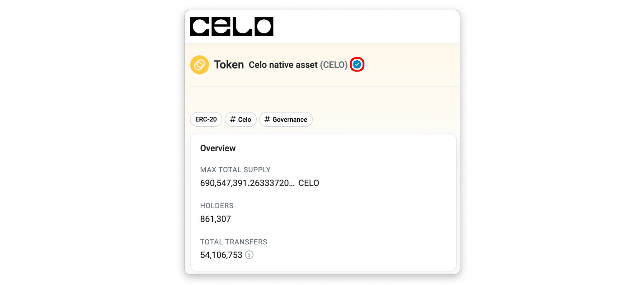The height and width of the screenshot is (285, 644).
Task: Click the info icon beside total transfers
Action: 249,255
